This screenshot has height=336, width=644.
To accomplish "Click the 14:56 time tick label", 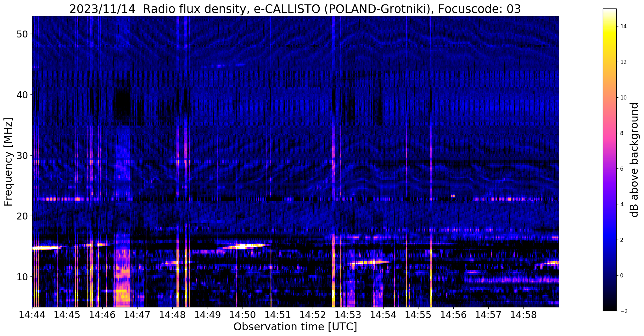I will pos(453,315).
